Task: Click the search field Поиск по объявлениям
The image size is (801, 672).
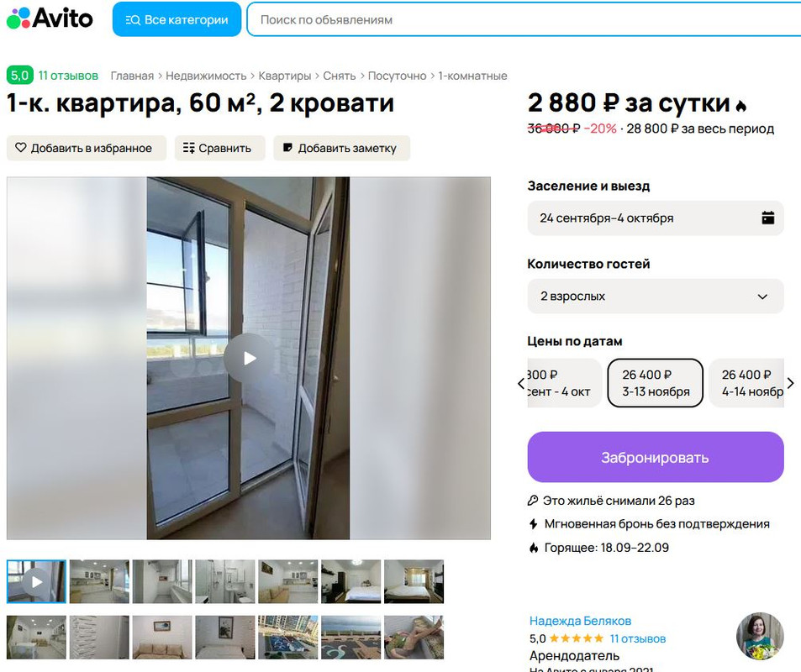Action: [x=524, y=19]
